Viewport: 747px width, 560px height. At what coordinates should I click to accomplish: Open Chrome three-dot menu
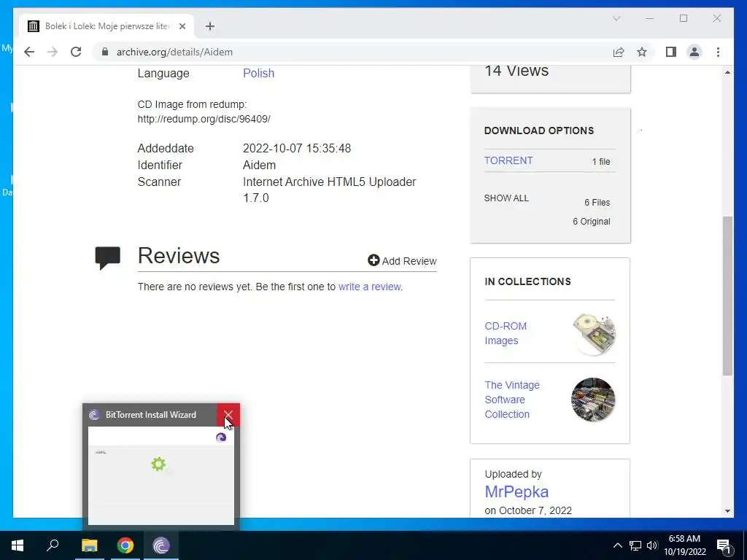pos(718,52)
